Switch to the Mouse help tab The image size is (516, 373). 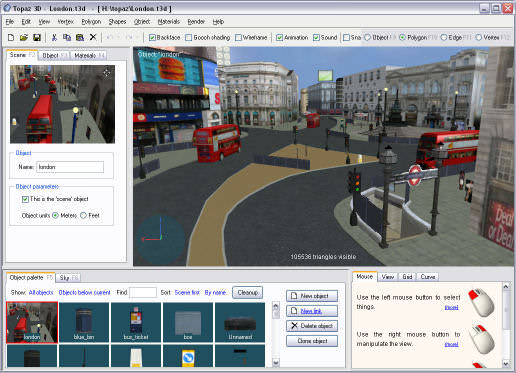tap(365, 276)
